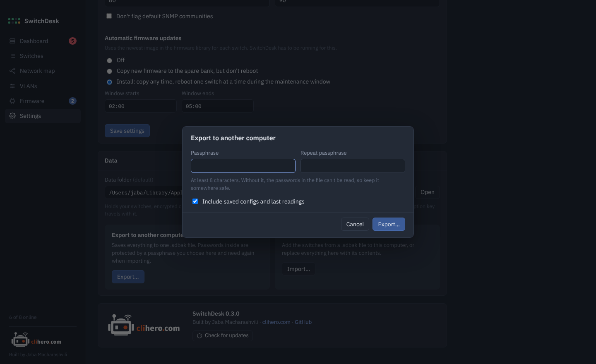Click the Dashboard sidebar icon

coord(12,41)
